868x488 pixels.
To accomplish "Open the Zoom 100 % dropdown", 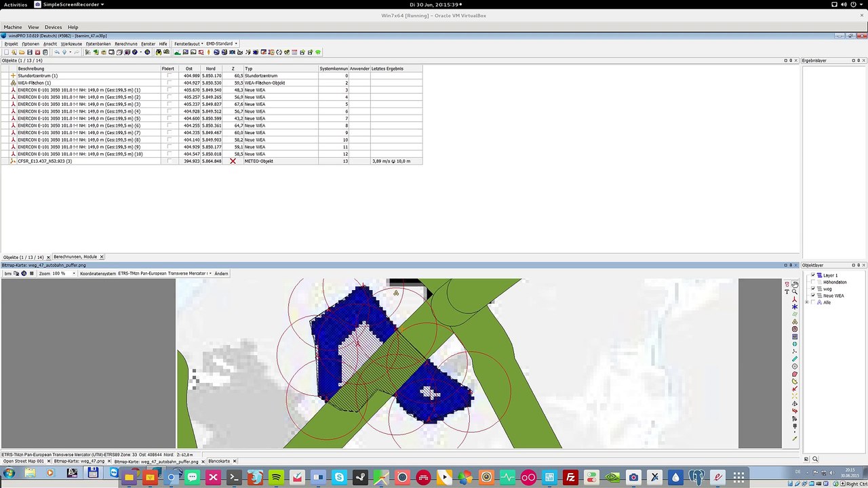I will (56, 273).
